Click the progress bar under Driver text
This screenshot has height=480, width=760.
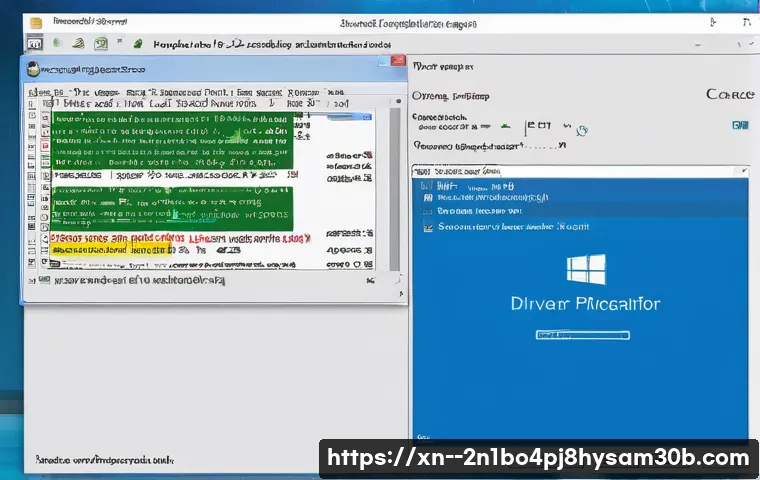pyautogui.click(x=583, y=336)
